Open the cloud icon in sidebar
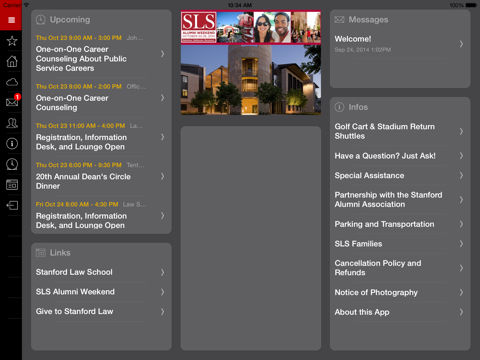480x360 pixels. [12, 82]
